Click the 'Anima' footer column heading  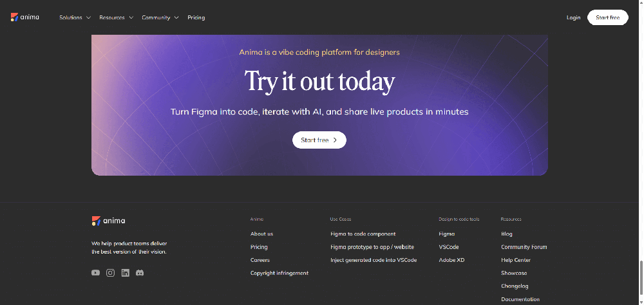point(257,219)
